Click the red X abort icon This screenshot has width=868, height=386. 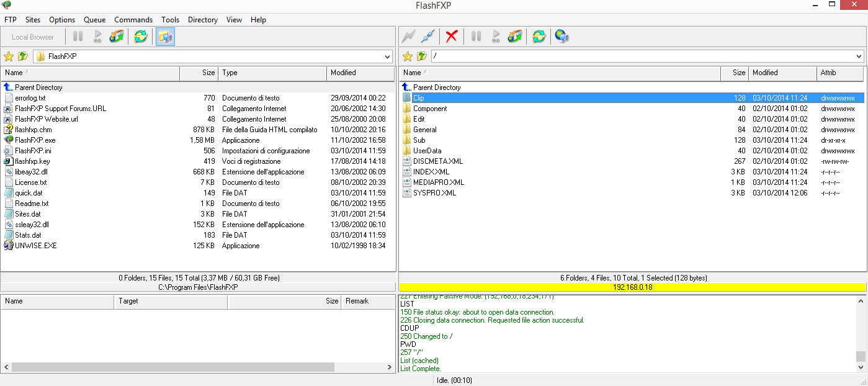pos(452,37)
